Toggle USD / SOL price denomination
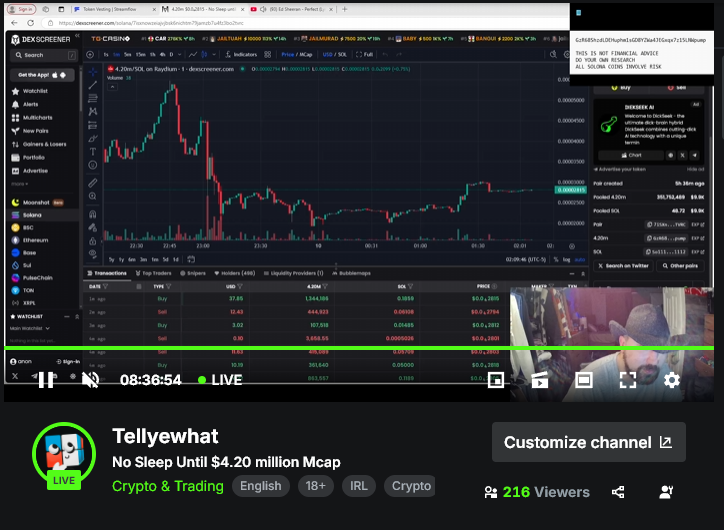 coord(335,54)
